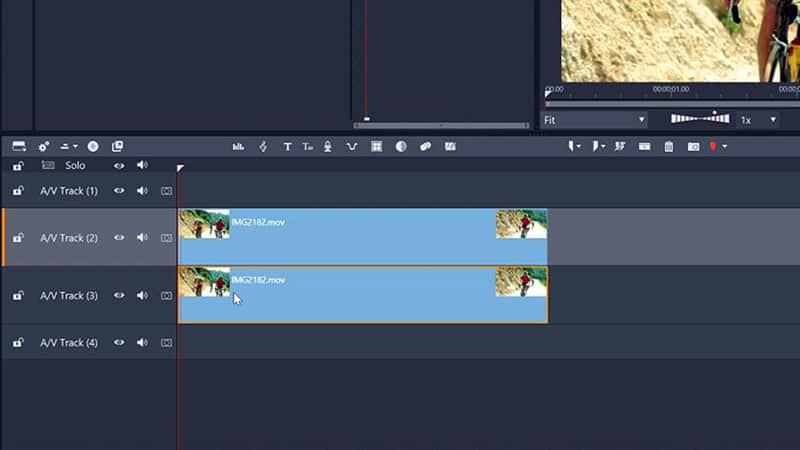Screen dimensions: 800x450
Task: Open the 1x playback speed dropdown
Action: tap(758, 120)
